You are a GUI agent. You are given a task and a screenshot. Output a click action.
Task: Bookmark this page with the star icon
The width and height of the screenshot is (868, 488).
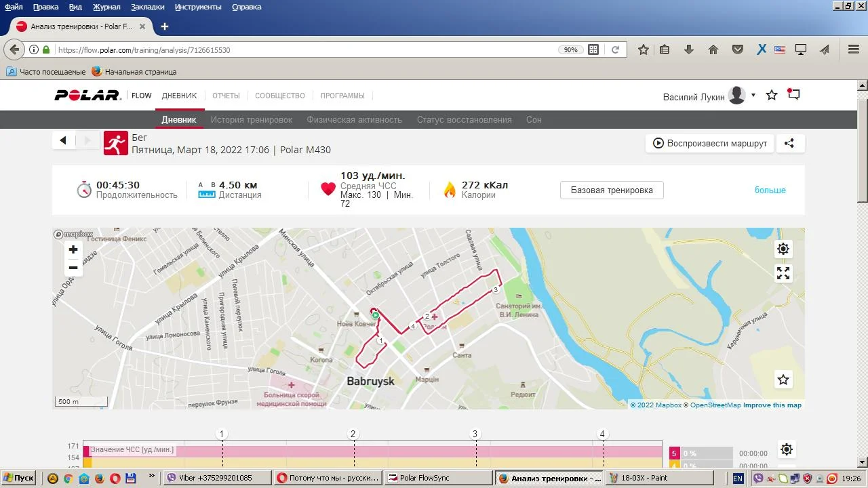(644, 49)
